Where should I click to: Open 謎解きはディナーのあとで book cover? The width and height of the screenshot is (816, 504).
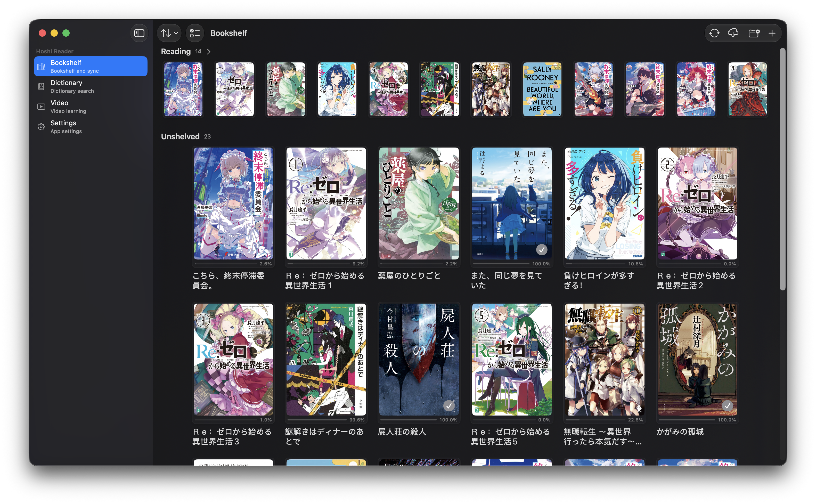coord(326,359)
